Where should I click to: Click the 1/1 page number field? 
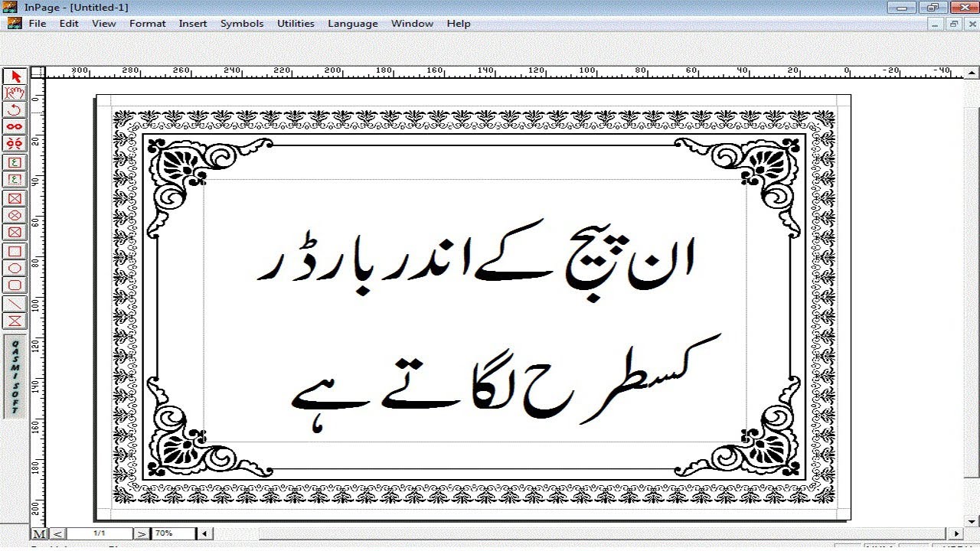(100, 533)
